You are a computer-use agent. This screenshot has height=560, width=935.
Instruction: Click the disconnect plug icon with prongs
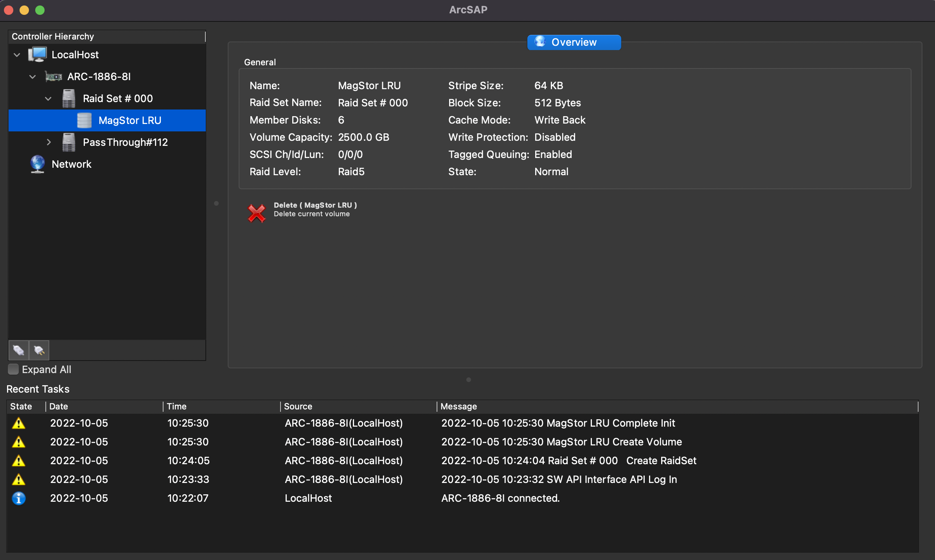pyautogui.click(x=39, y=350)
